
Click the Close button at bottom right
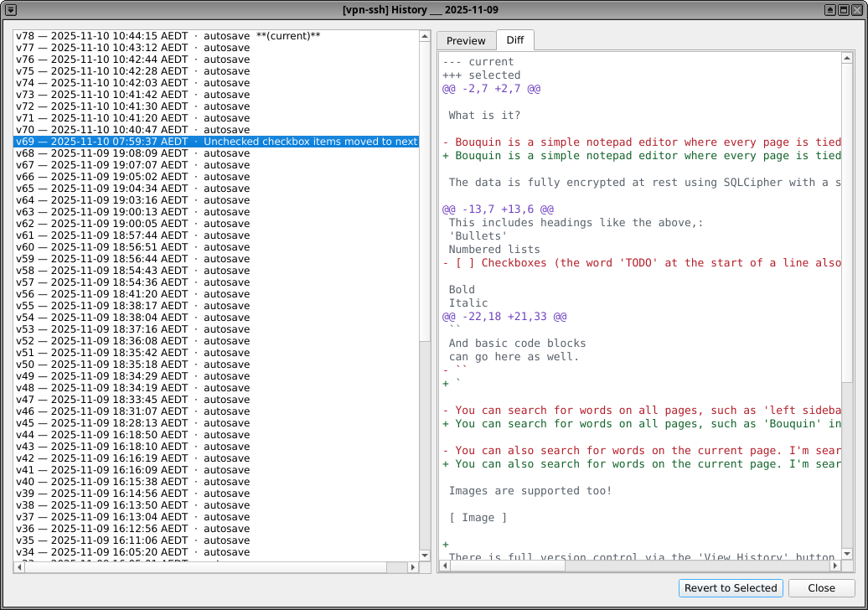point(821,588)
